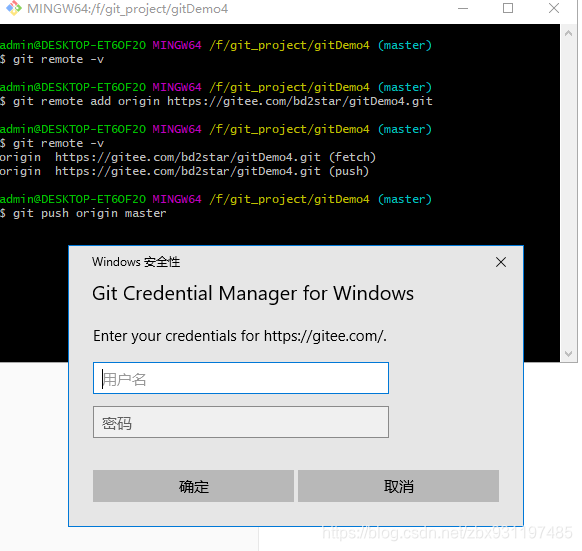Click the terminal scrollbar up arrow
Viewport: 582px width, 551px height.
(568, 33)
